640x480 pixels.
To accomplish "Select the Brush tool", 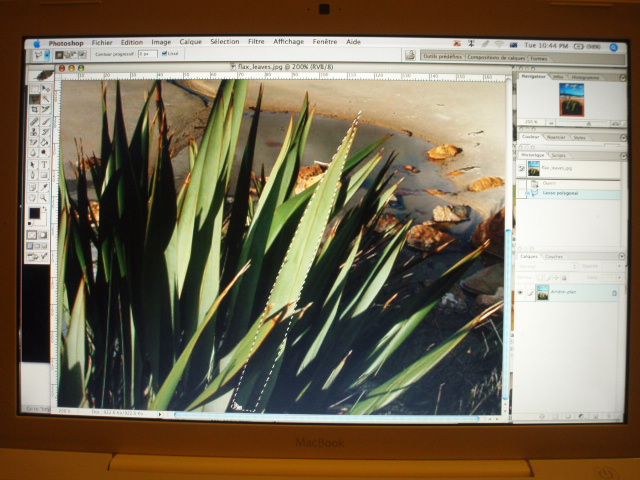I will (45, 121).
